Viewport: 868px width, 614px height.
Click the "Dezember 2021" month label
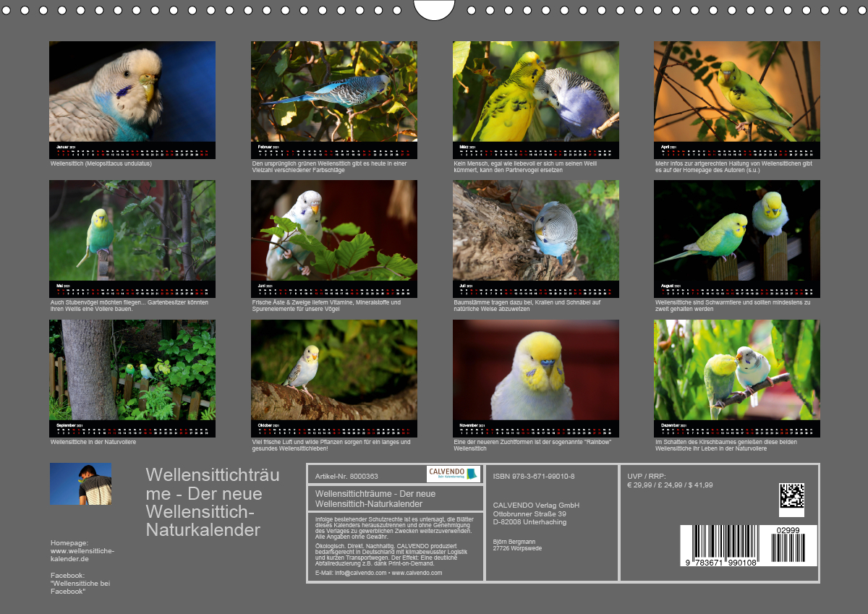(673, 426)
